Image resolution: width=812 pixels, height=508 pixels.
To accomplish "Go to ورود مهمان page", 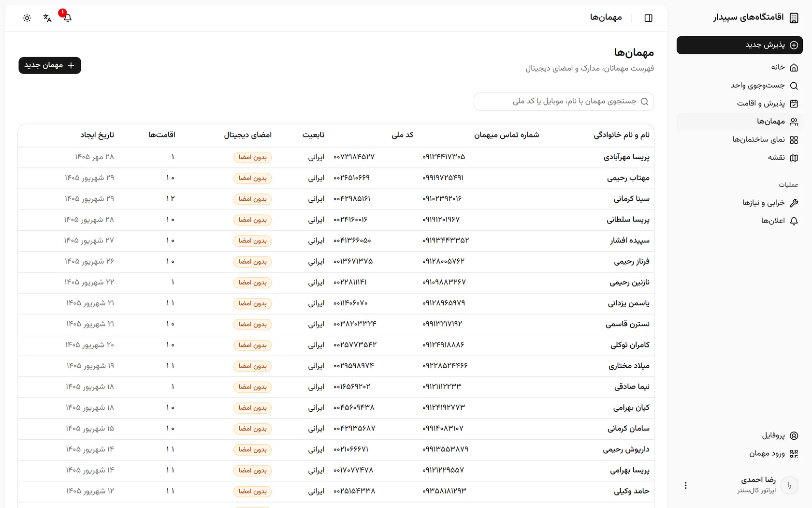I will click(739, 454).
